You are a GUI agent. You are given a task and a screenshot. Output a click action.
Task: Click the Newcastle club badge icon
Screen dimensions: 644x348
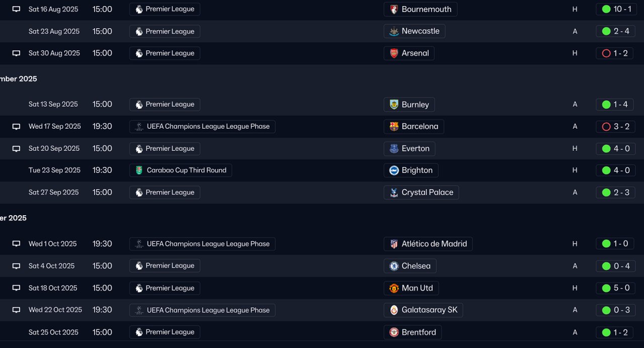(x=394, y=31)
